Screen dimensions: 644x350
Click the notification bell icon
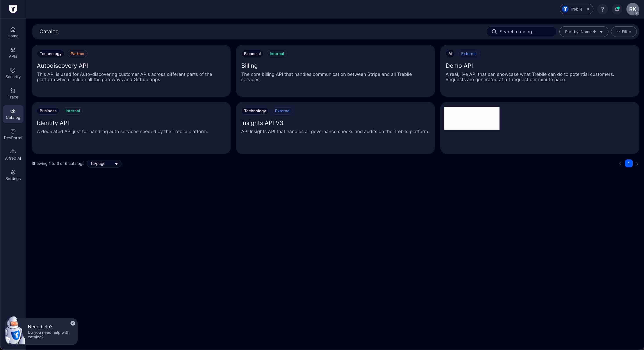[x=617, y=9]
